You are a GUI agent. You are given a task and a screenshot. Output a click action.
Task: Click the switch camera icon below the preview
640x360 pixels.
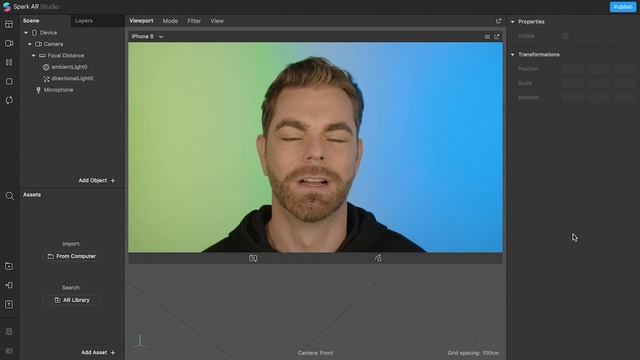pyautogui.click(x=253, y=258)
